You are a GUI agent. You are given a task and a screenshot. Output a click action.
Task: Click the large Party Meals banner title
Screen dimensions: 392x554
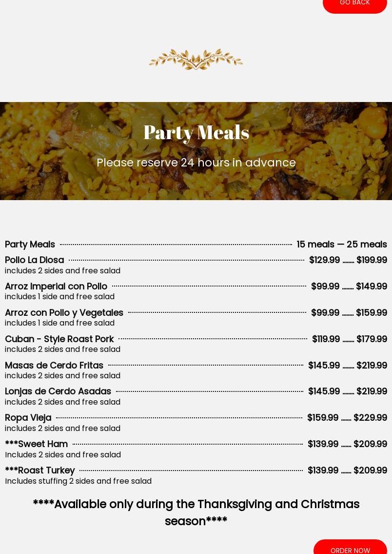tap(196, 132)
